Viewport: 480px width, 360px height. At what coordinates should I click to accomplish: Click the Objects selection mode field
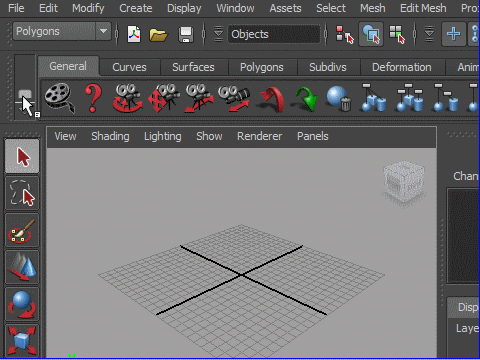[x=274, y=34]
